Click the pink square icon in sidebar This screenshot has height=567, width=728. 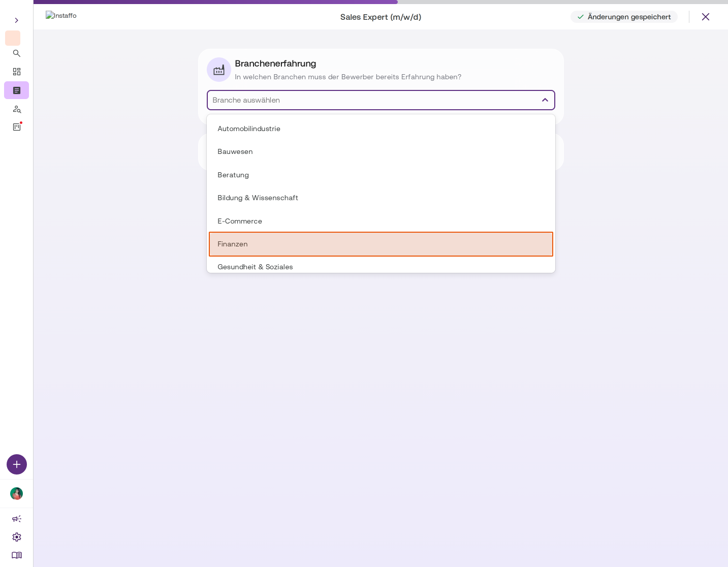pos(13,38)
